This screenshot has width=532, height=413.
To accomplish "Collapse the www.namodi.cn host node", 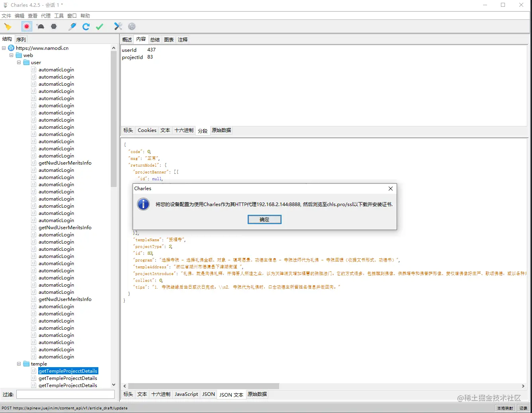I will 4,48.
